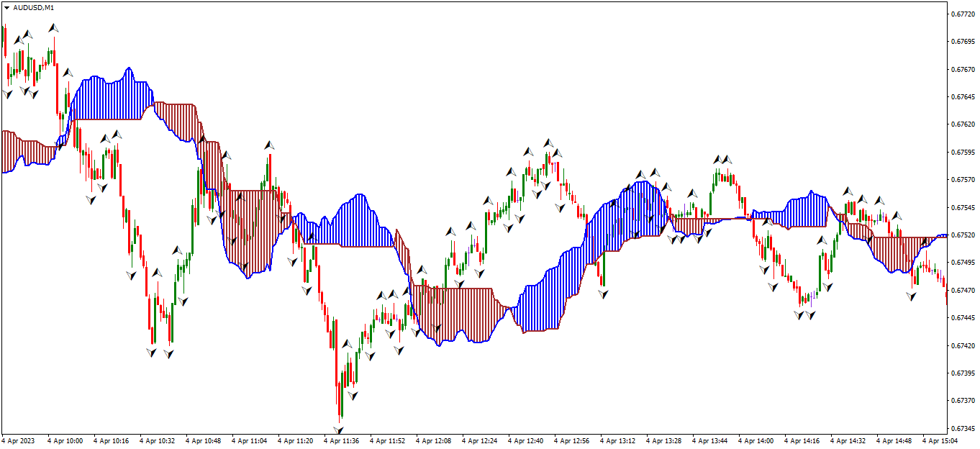Click the 4 Apr 15:04 time label

(940, 440)
